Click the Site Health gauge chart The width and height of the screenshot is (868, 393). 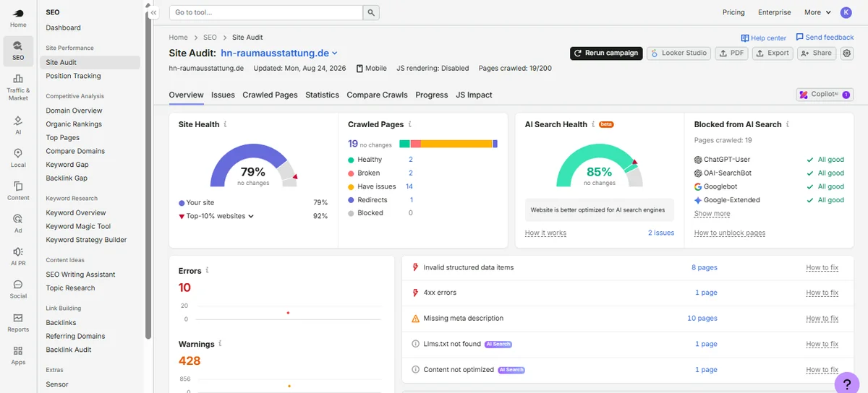pos(253,165)
